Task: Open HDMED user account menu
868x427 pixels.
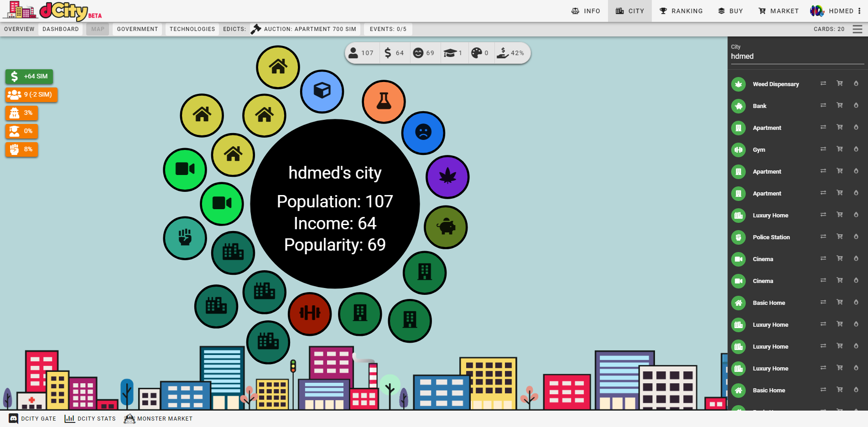Action: point(836,11)
